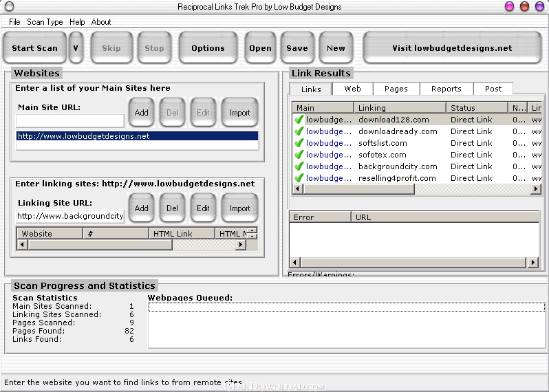Image resolution: width=549 pixels, height=392 pixels.
Task: Click the HTML Link column header
Action: point(182,234)
